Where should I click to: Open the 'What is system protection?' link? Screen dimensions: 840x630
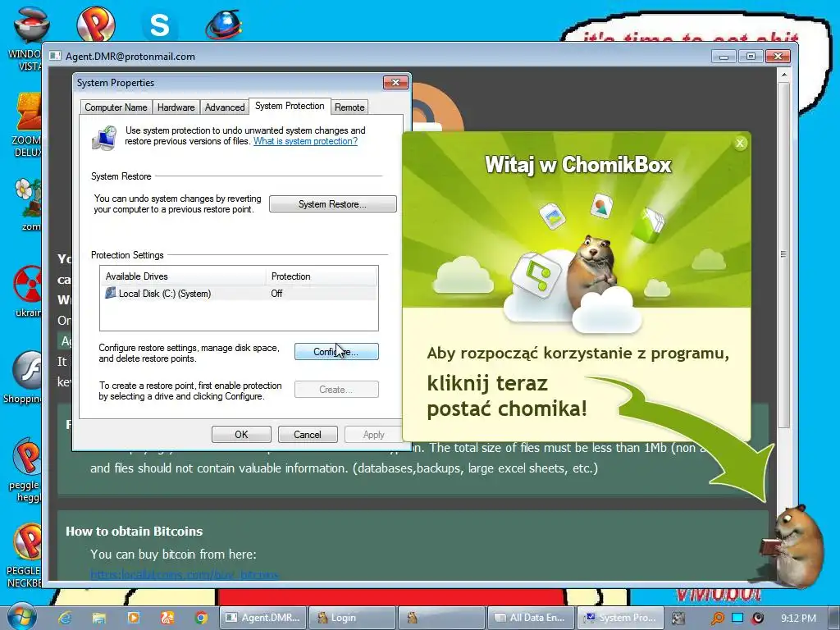point(305,141)
